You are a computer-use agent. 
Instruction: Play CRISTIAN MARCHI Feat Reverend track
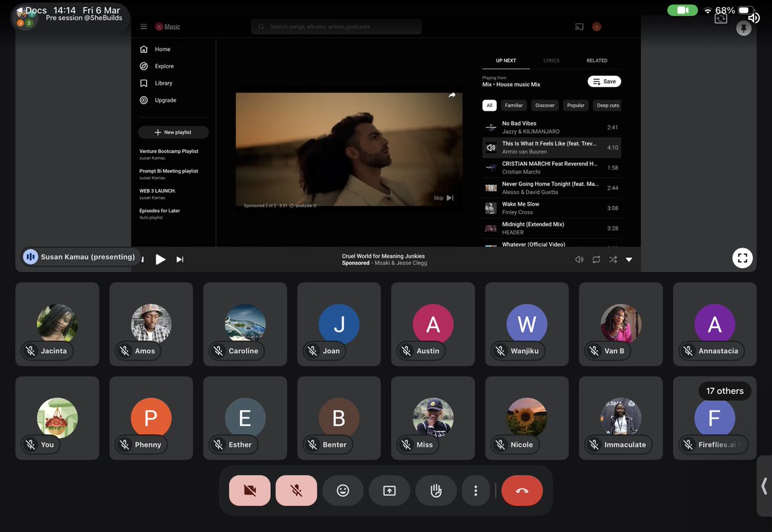(x=552, y=168)
